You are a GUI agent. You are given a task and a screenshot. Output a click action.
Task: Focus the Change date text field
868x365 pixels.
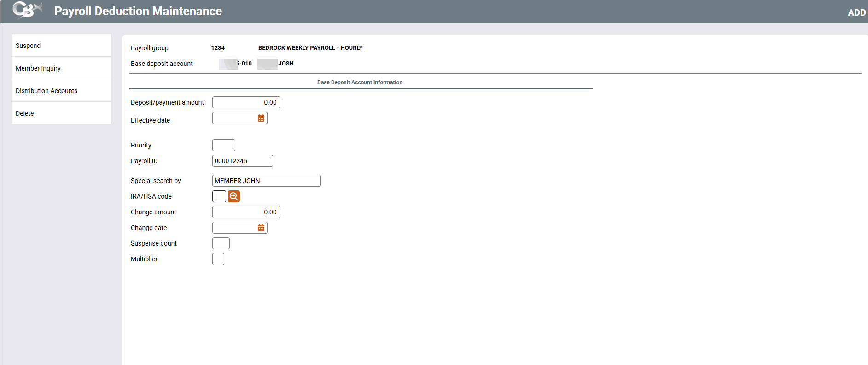point(234,228)
